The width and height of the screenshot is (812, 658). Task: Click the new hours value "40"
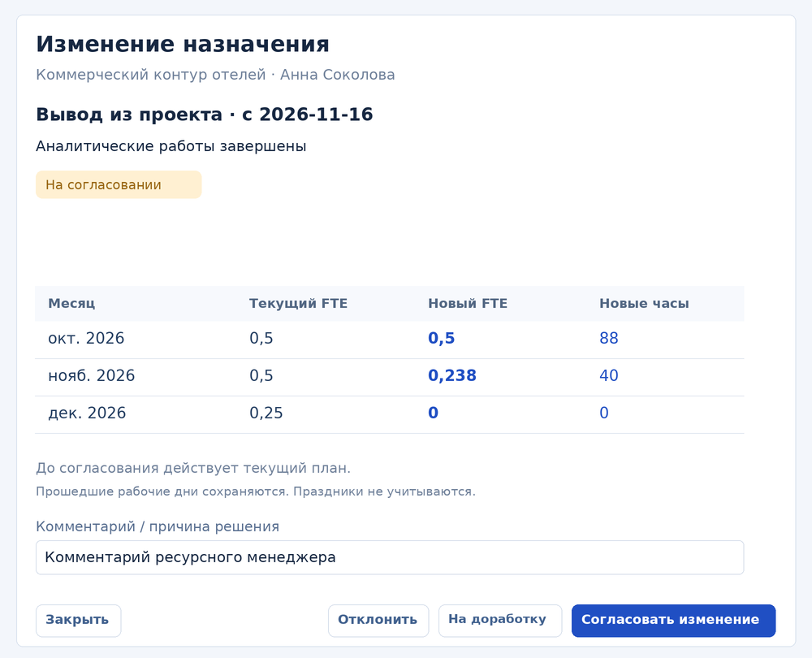point(609,375)
